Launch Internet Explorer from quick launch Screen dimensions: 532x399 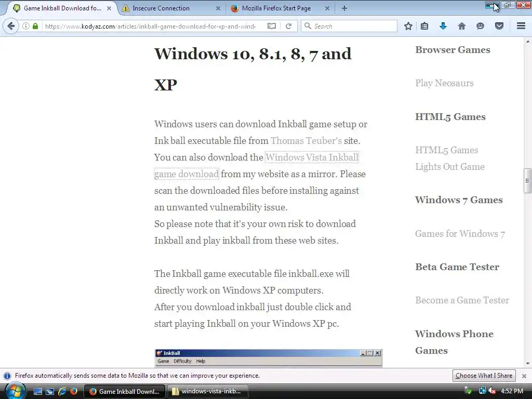[62, 391]
